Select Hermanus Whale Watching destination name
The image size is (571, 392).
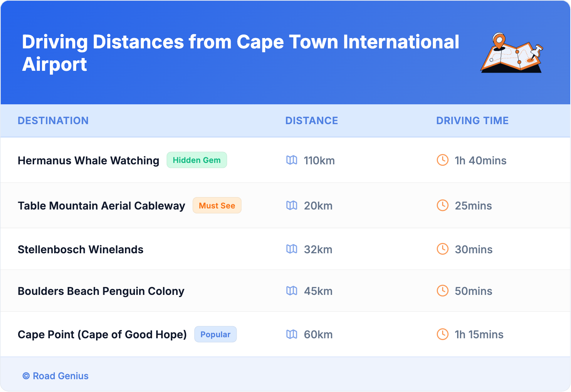[x=88, y=160]
